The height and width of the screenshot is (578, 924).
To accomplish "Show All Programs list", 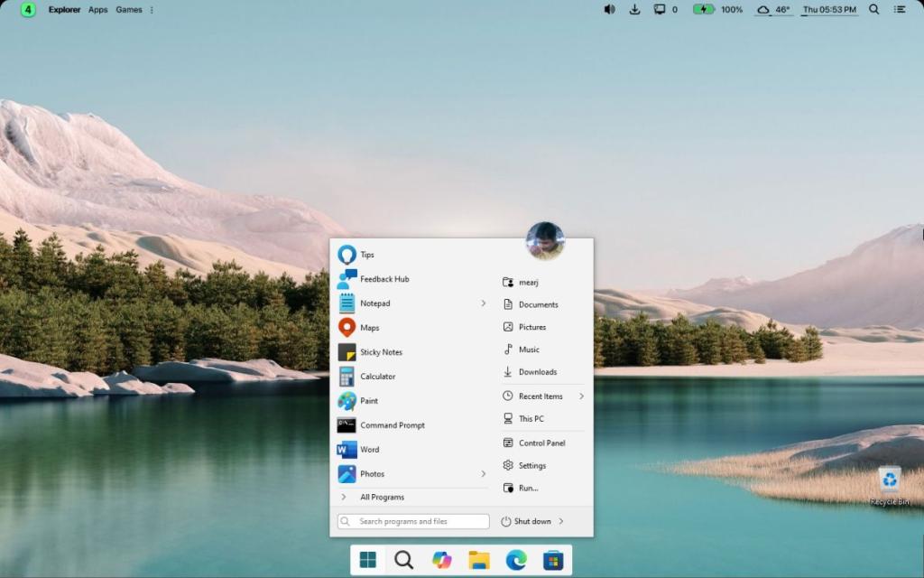I will [x=382, y=498].
